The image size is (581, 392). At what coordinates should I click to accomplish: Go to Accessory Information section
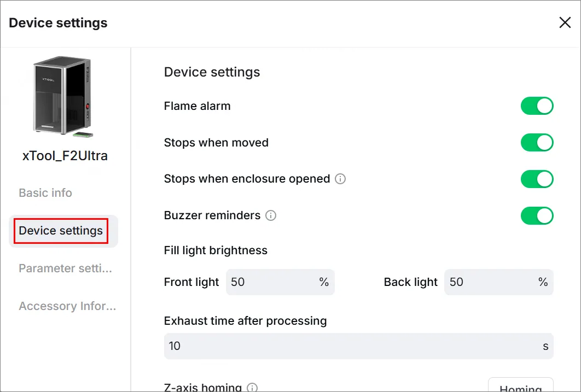click(x=67, y=306)
